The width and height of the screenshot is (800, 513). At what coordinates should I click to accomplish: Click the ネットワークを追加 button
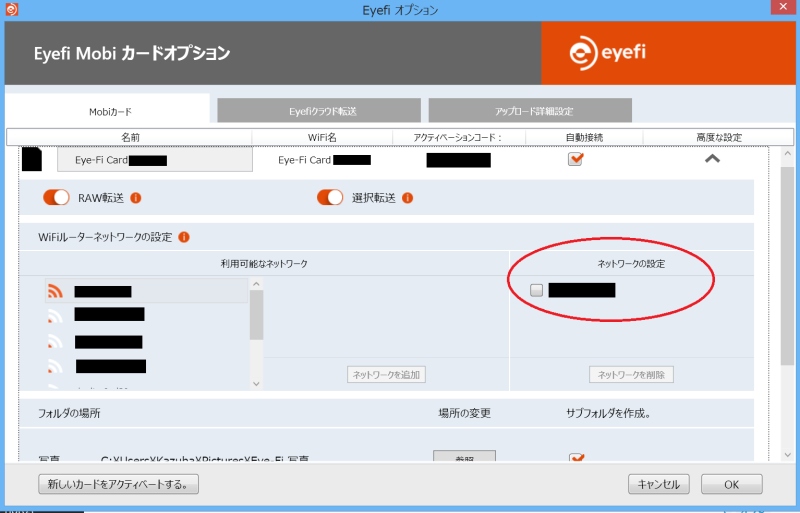point(386,375)
